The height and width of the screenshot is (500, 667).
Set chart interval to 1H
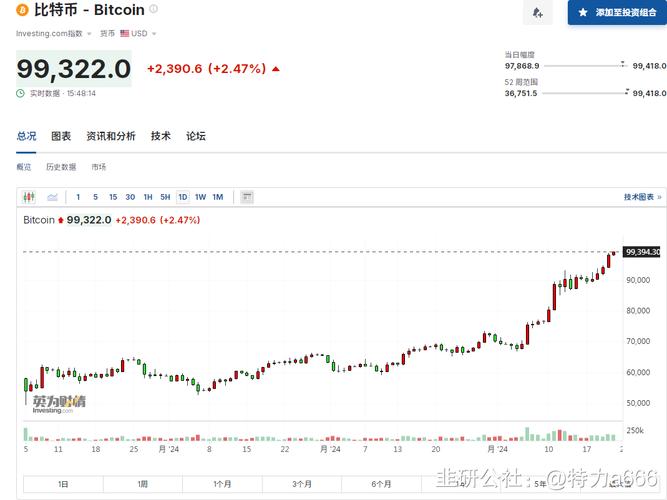(148, 197)
